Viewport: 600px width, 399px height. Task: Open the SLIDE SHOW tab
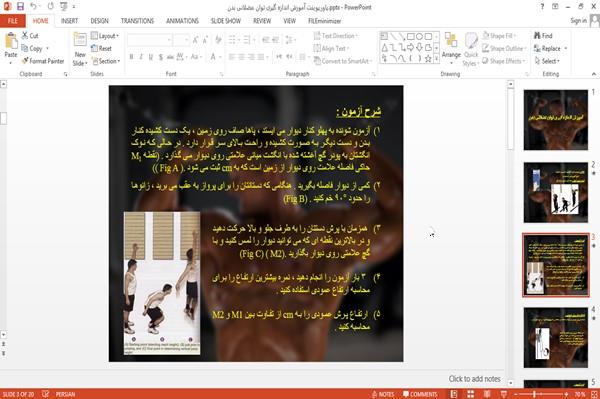[226, 21]
